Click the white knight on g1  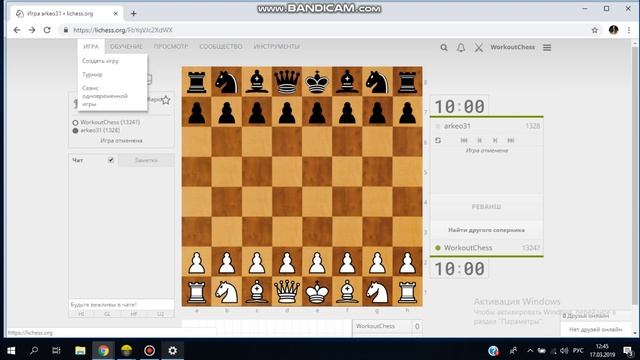tap(377, 292)
